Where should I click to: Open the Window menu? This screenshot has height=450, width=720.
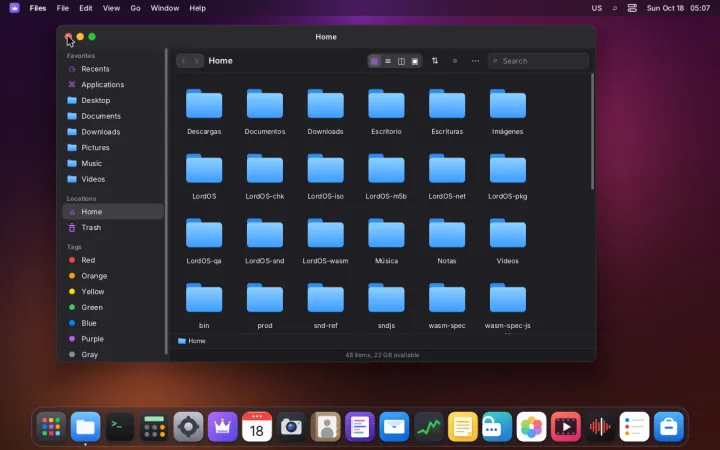click(x=165, y=8)
